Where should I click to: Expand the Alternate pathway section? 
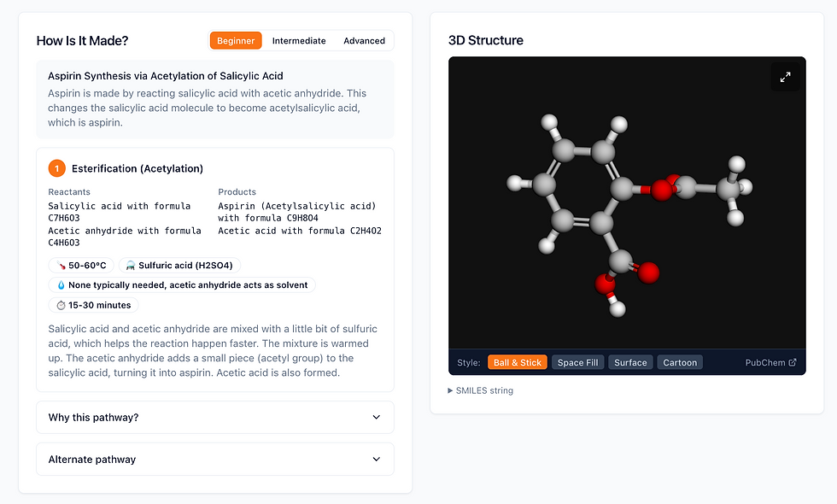pyautogui.click(x=215, y=460)
